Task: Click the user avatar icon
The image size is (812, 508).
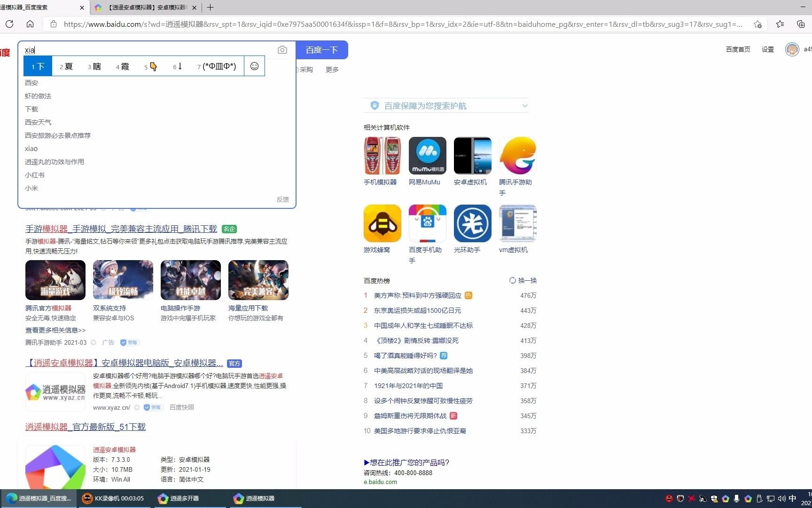Action: pyautogui.click(x=792, y=49)
